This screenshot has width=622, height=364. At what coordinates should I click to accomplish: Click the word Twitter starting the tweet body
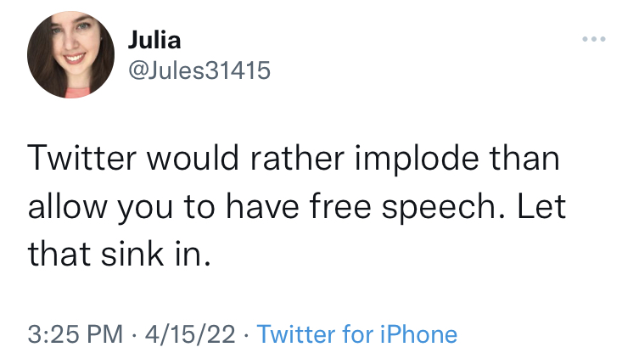tap(82, 158)
